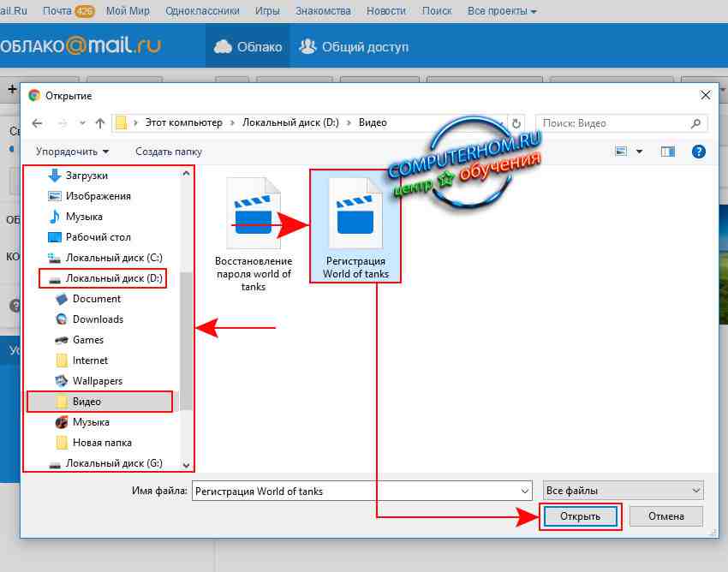The height and width of the screenshot is (572, 728).
Task: Click the tree scrollbar down arrow
Action: (x=186, y=465)
